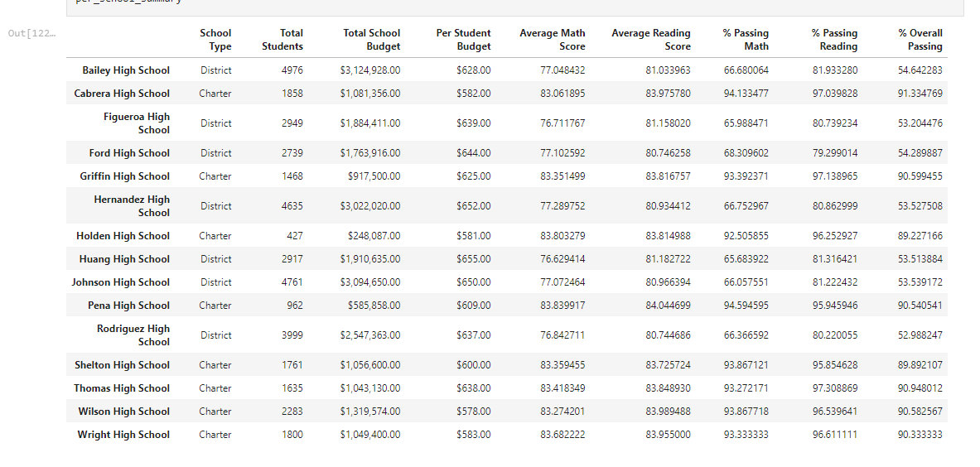The width and height of the screenshot is (980, 467).
Task: Click the % Passing Reading header
Action: (834, 40)
